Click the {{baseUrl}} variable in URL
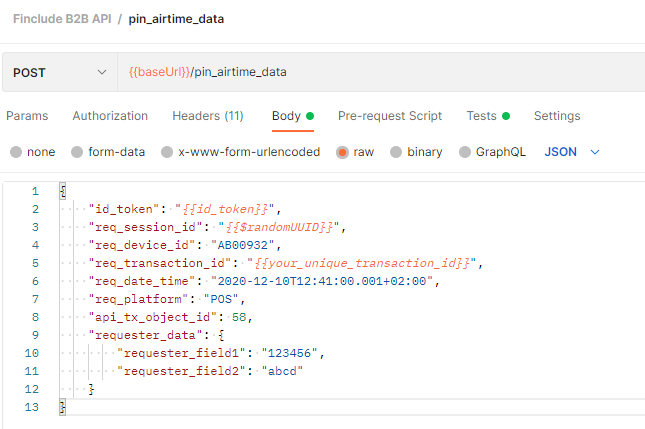This screenshot has width=645, height=429. tap(159, 72)
